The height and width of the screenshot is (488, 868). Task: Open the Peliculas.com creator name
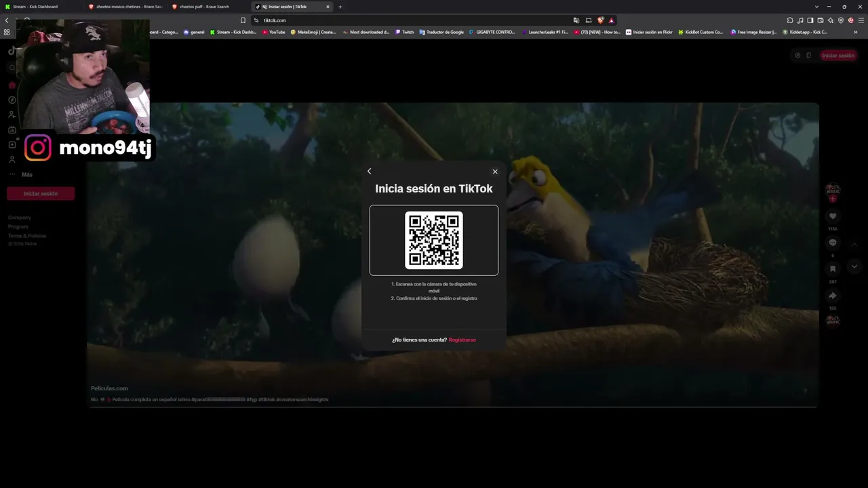(x=109, y=388)
